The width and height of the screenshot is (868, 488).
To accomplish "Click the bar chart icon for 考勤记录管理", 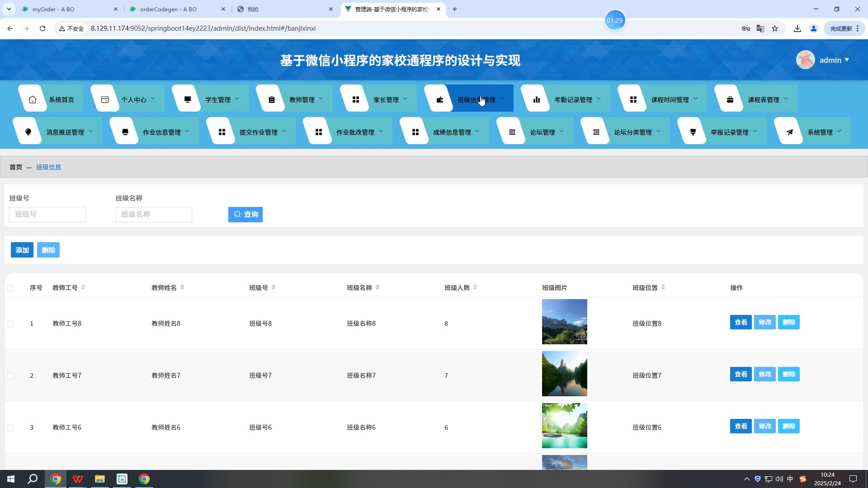I will [537, 99].
